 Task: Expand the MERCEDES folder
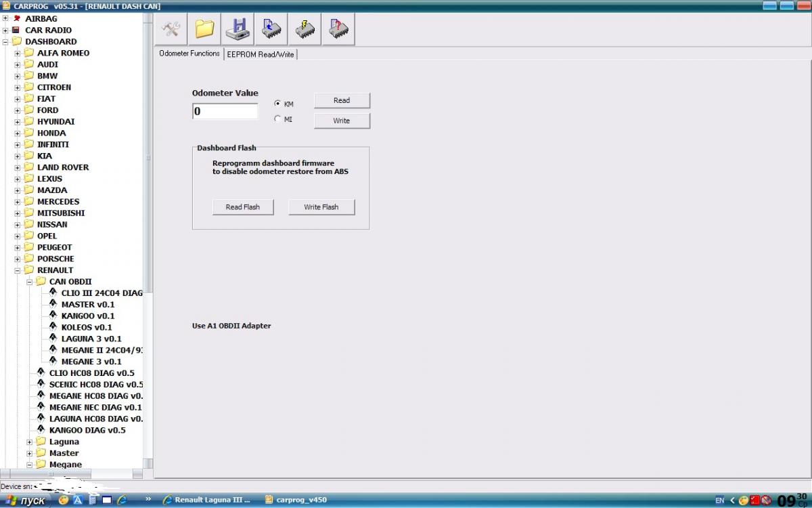click(x=18, y=201)
